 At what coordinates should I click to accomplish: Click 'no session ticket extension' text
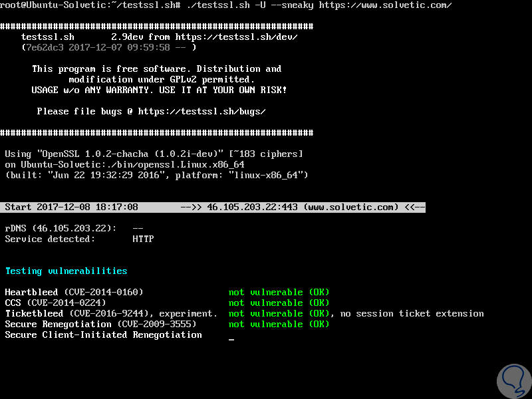pos(412,313)
